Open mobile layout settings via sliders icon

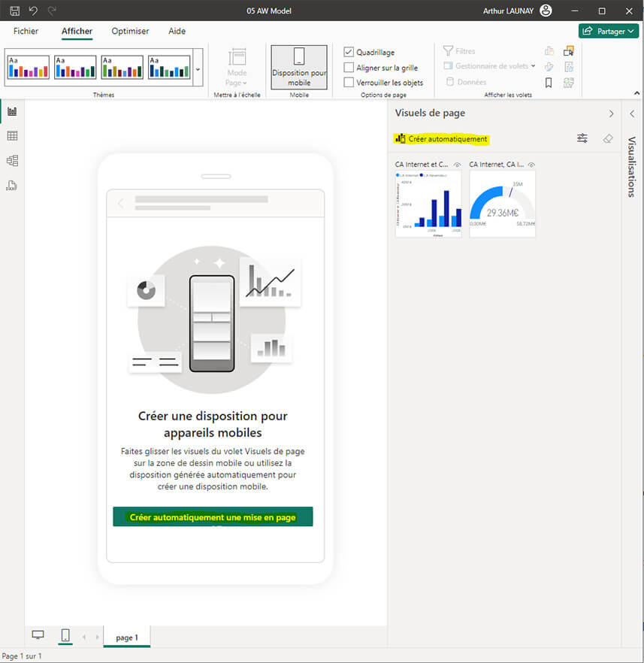[582, 138]
